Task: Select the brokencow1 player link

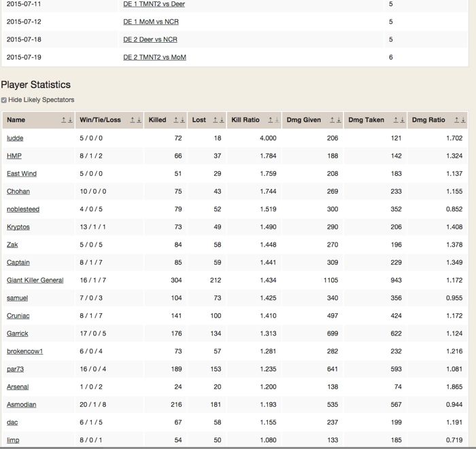Action: coord(24,351)
